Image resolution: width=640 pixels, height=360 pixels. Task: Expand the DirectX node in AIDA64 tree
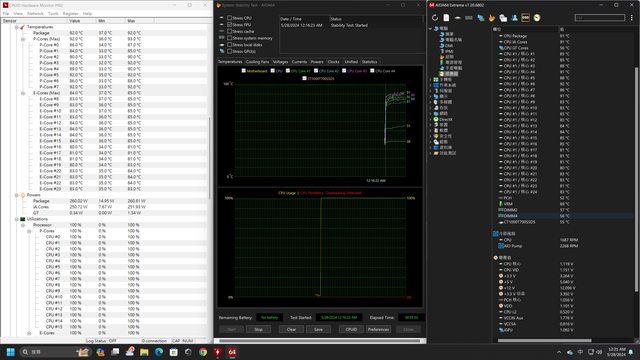point(431,120)
